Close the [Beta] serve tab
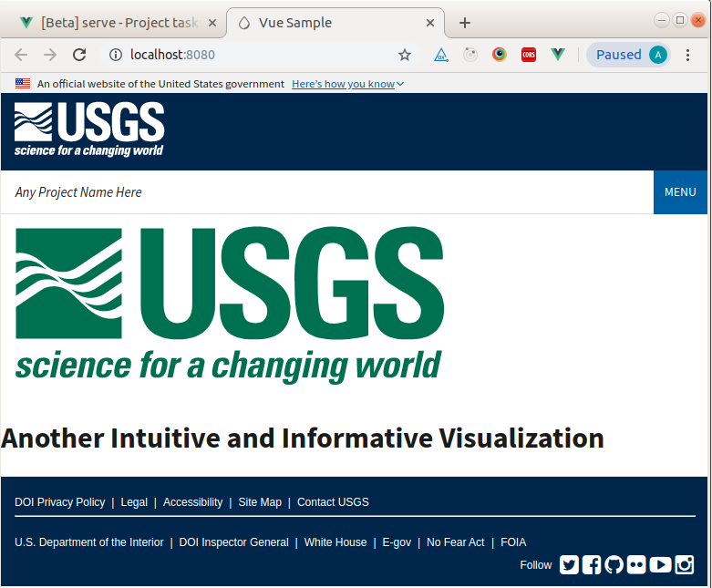The height and width of the screenshot is (588, 712). [x=212, y=23]
